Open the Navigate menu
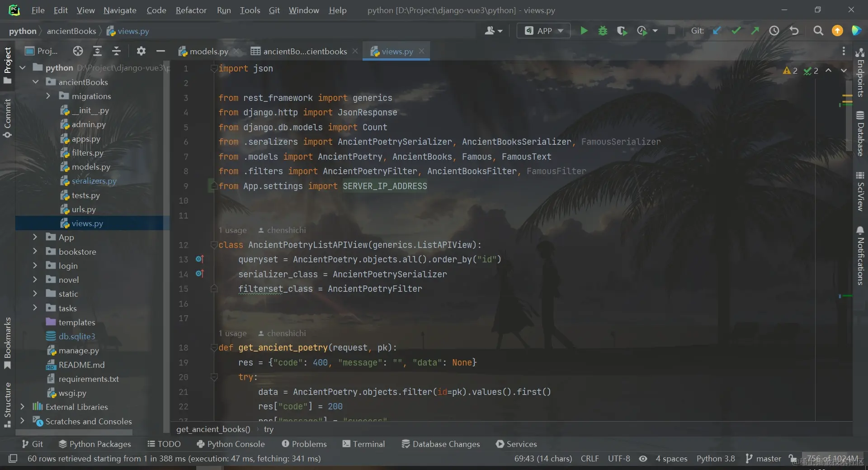The width and height of the screenshot is (868, 470). (120, 10)
